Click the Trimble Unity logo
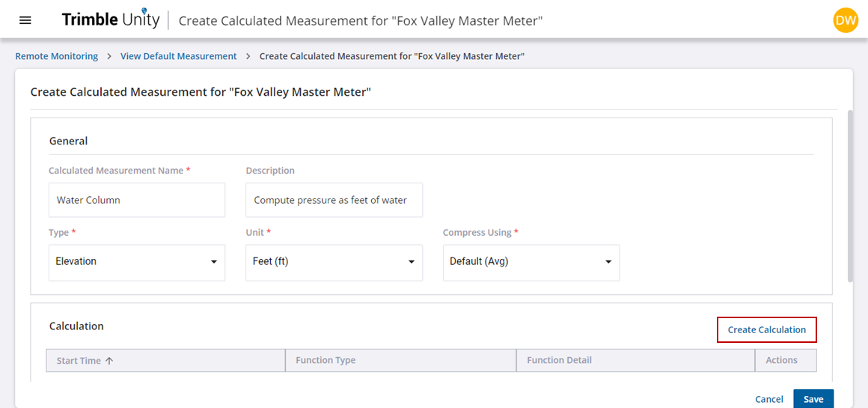The height and width of the screenshot is (408, 868). tap(111, 20)
